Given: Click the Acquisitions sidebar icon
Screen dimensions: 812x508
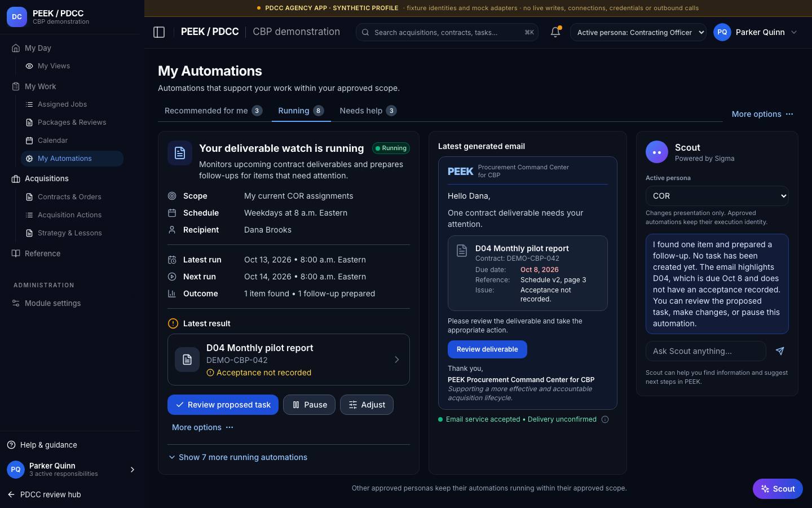Looking at the screenshot, I should (x=16, y=178).
